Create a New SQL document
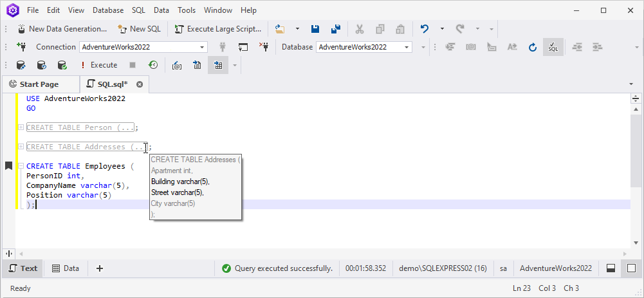Viewport: 644px width, 298px height. [x=139, y=29]
